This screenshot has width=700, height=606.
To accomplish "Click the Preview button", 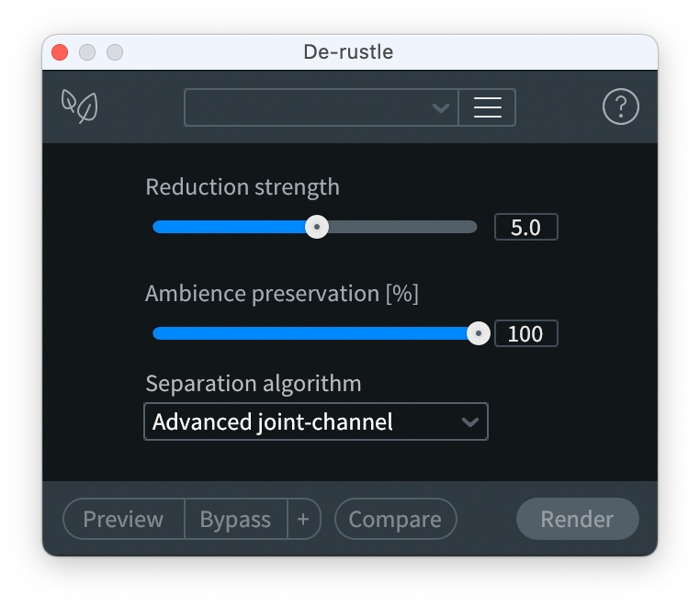I will pos(124,519).
